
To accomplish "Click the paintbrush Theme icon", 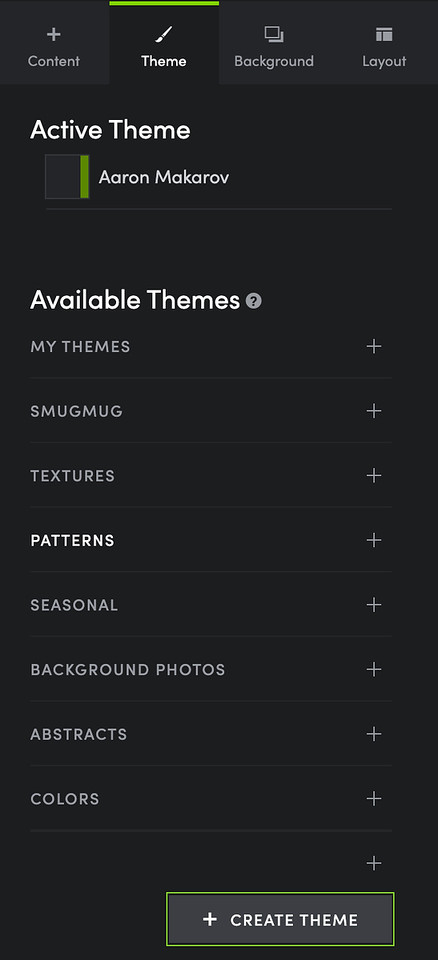I will (164, 34).
